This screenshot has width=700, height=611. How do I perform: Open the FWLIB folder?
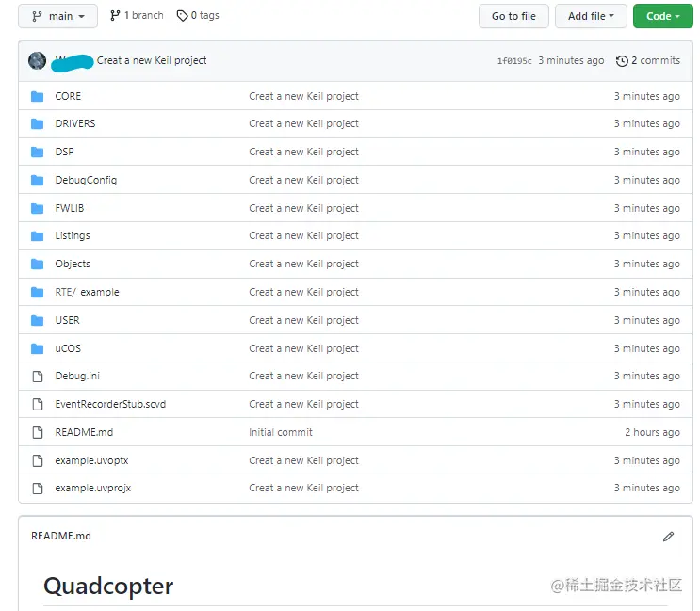pyautogui.click(x=69, y=208)
